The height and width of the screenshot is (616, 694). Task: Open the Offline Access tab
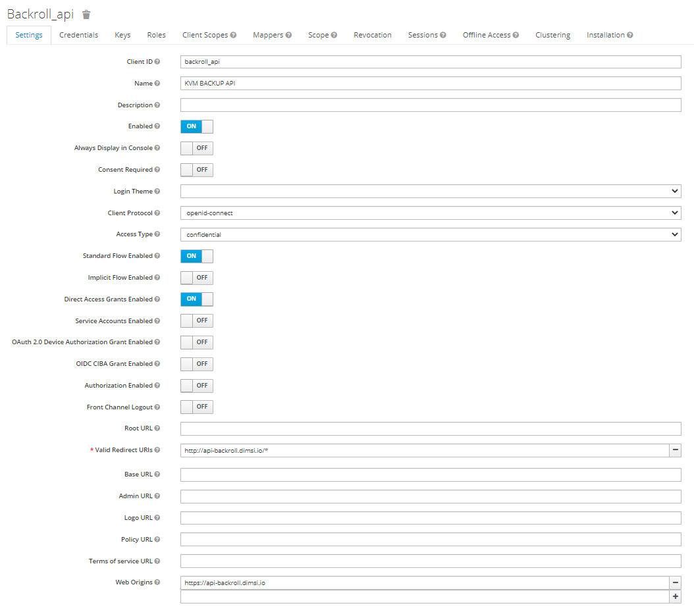[x=491, y=35]
